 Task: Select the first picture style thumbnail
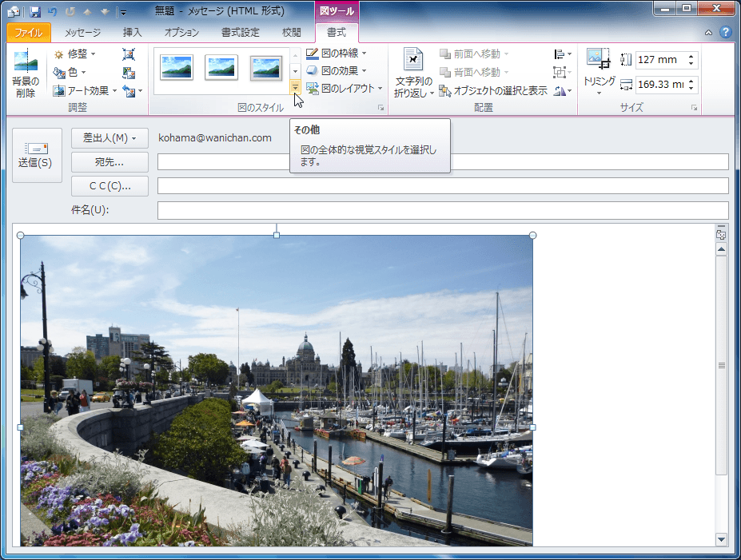[x=177, y=67]
